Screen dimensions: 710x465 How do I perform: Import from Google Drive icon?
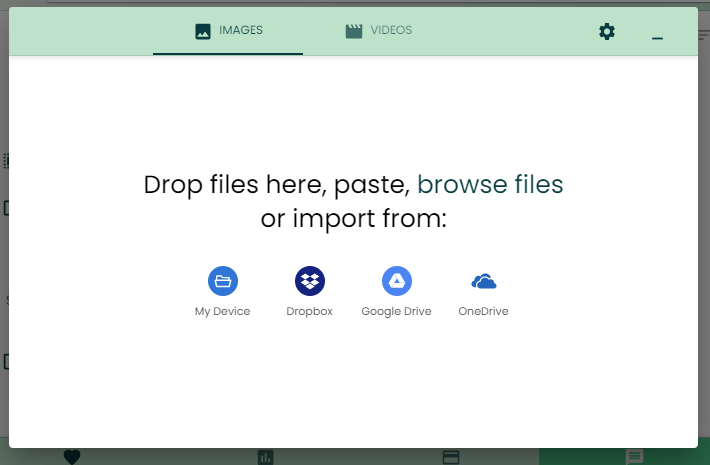397,281
